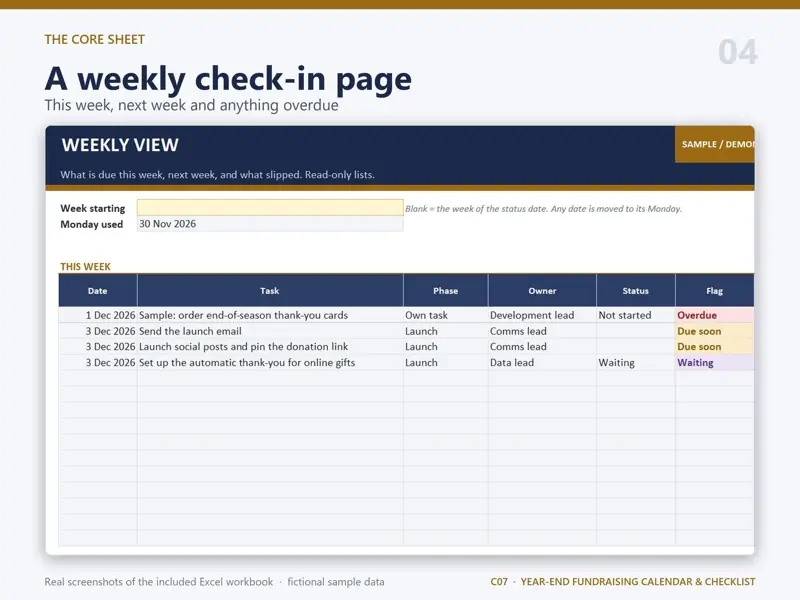
Task: Click 'Due soon' flag for social posts row
Action: 714,347
